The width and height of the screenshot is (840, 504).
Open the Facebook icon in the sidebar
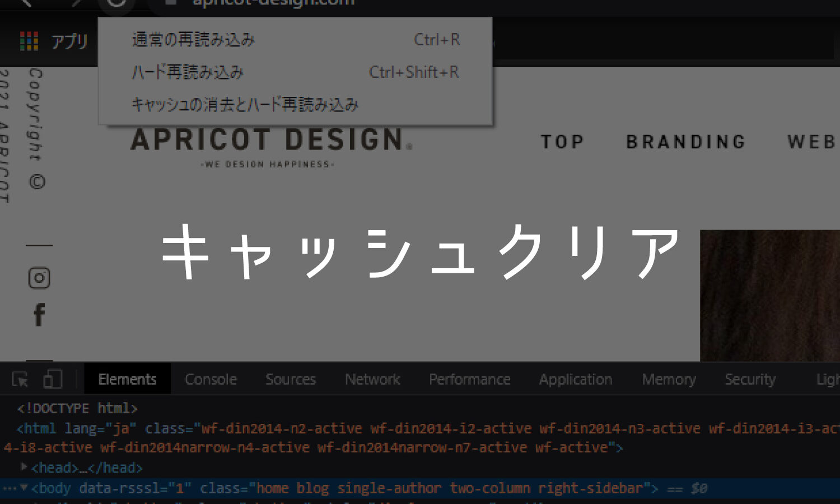coord(39,315)
